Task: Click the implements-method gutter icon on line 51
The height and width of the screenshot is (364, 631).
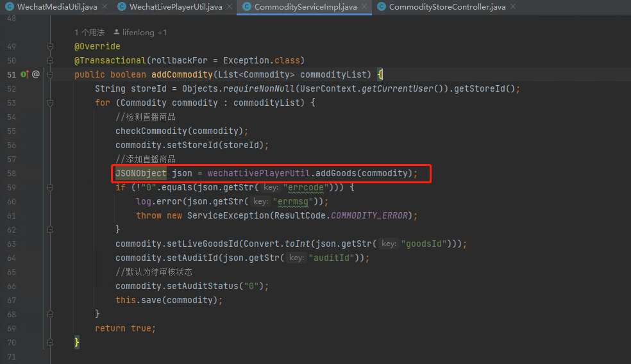Action: tap(24, 74)
